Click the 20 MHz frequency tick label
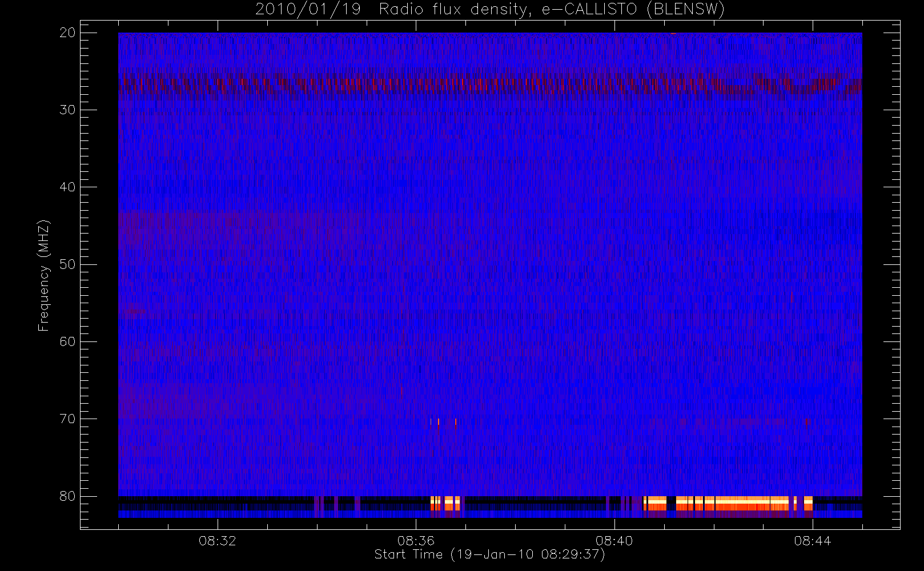924x571 pixels. click(x=67, y=33)
